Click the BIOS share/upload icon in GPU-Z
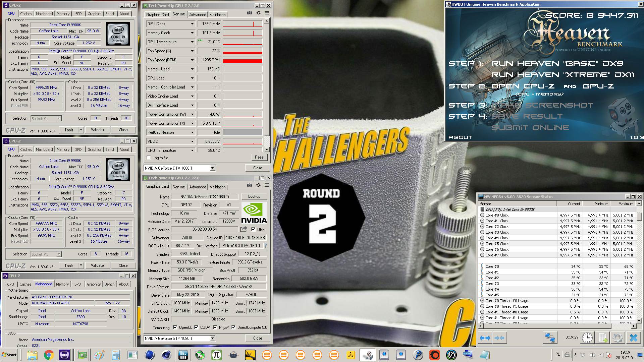The height and width of the screenshot is (362, 644). point(244,229)
